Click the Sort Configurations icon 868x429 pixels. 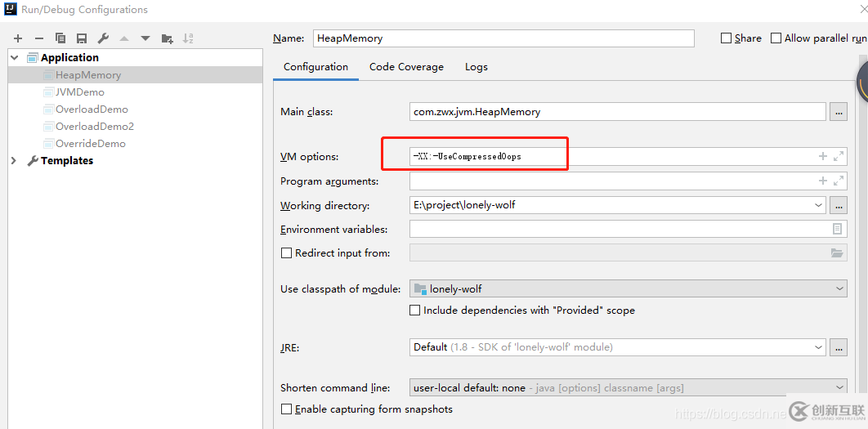(189, 38)
